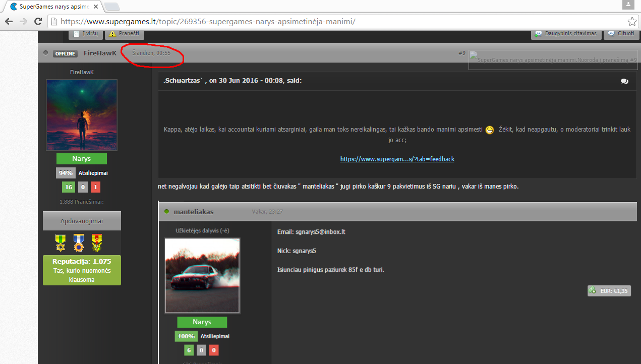Click the second medal award icon
Image resolution: width=641 pixels, height=364 pixels.
point(78,242)
